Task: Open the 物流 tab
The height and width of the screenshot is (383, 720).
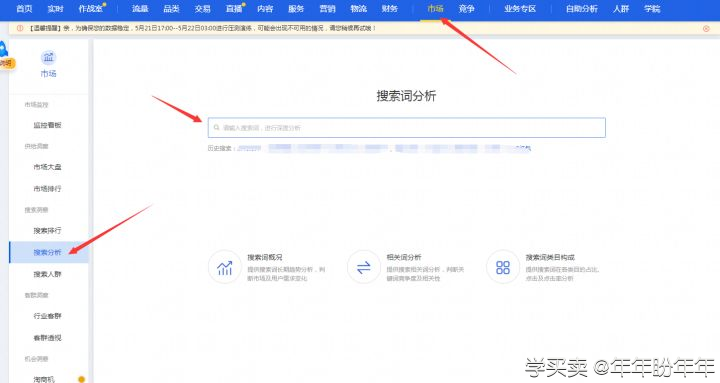Action: point(359,9)
